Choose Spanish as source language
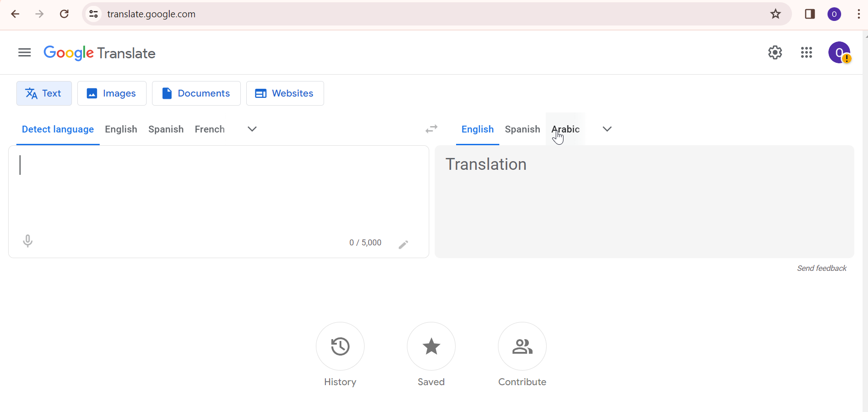This screenshot has height=412, width=868. click(166, 129)
